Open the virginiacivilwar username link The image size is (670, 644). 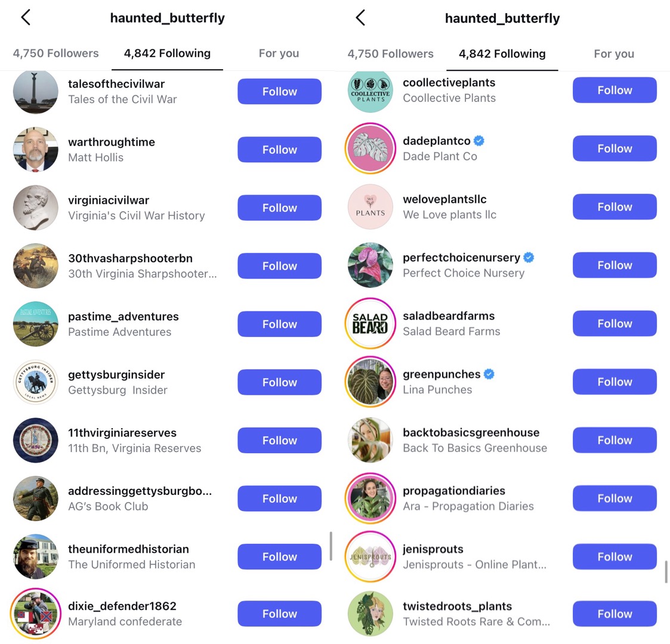pyautogui.click(x=109, y=200)
